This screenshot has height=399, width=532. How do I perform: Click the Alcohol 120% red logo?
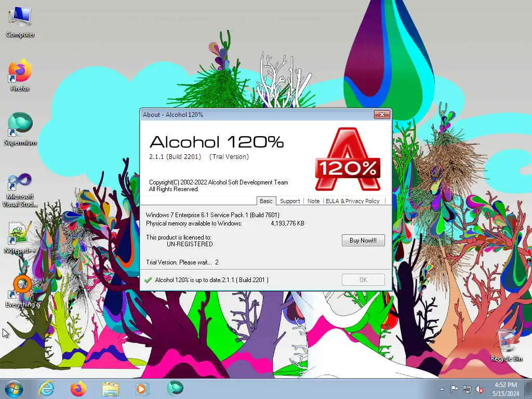click(348, 159)
